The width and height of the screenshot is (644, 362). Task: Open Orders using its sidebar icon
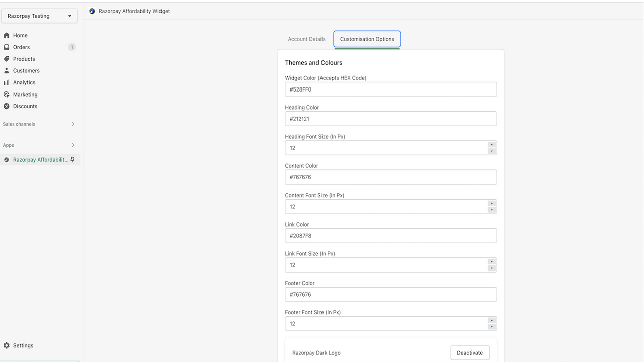pos(6,47)
